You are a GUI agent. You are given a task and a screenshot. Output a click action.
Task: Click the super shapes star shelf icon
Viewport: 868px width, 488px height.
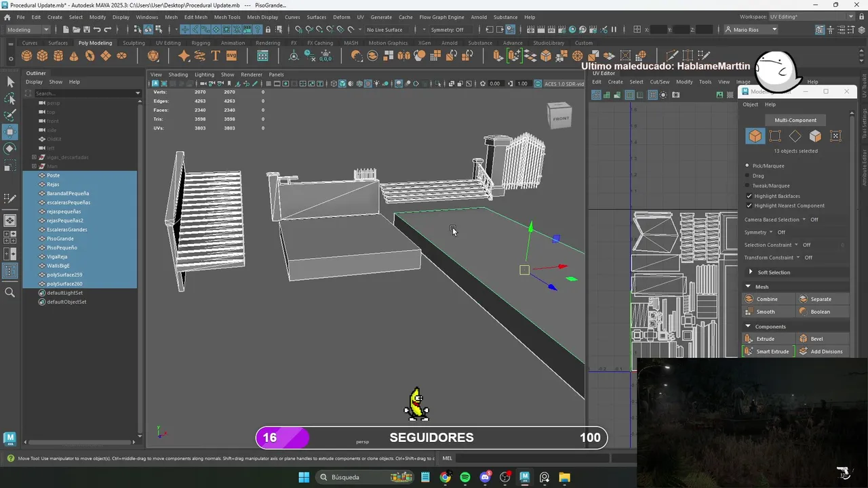click(184, 56)
